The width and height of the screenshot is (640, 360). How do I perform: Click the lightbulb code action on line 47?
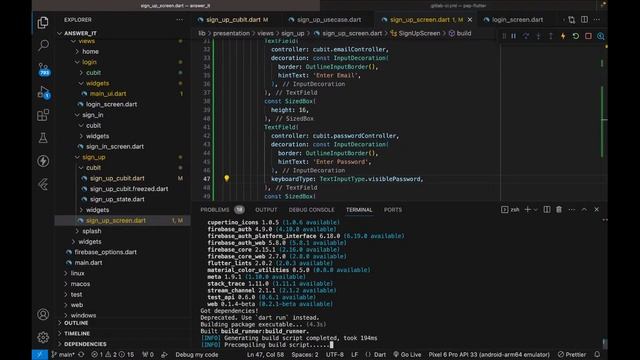[227, 178]
